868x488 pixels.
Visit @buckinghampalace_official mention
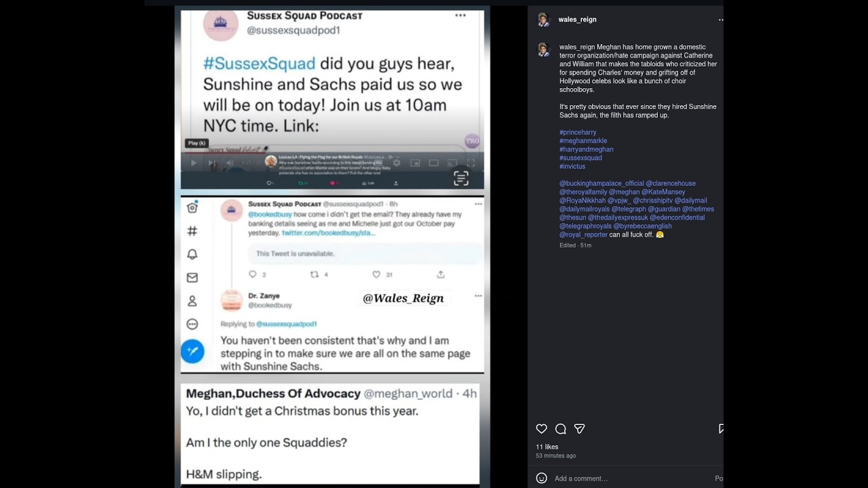pyautogui.click(x=601, y=184)
